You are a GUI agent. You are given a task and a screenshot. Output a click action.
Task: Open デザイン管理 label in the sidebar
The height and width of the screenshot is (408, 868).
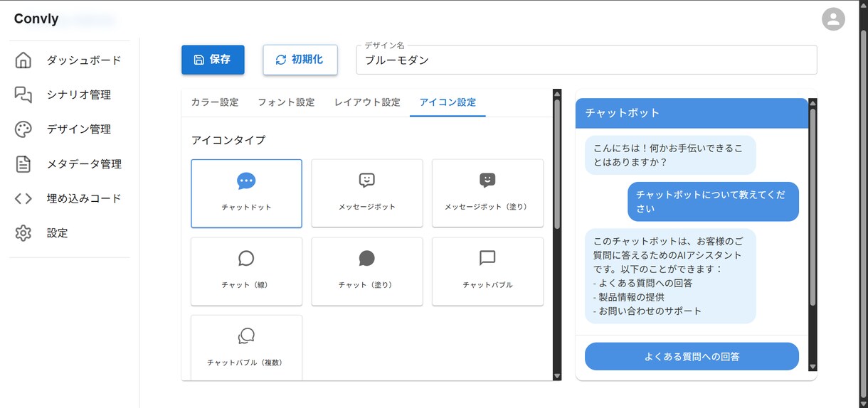pyautogui.click(x=79, y=129)
